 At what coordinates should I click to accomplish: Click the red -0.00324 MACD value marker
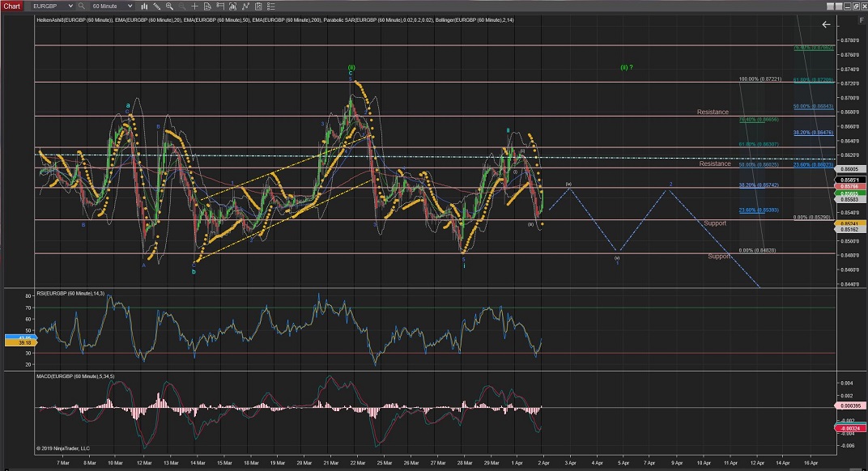click(x=851, y=428)
